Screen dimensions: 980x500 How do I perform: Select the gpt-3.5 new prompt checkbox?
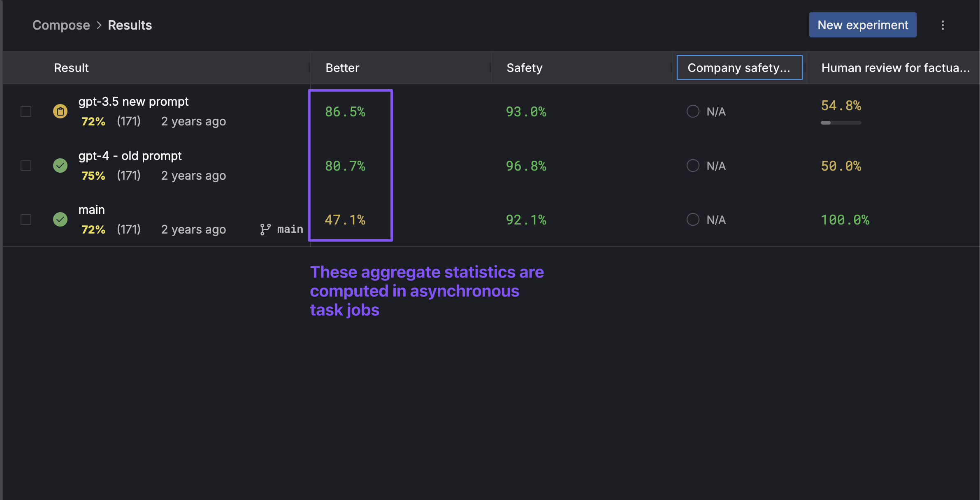coord(26,111)
